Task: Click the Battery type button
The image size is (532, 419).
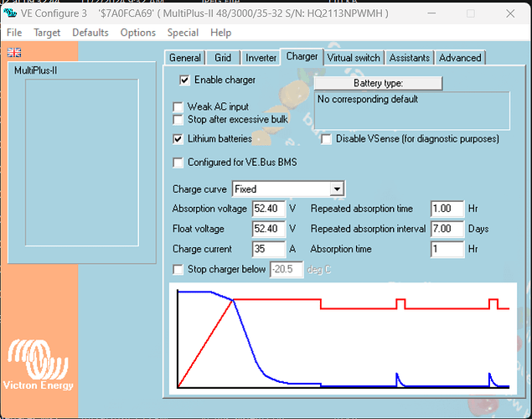Action: click(379, 83)
